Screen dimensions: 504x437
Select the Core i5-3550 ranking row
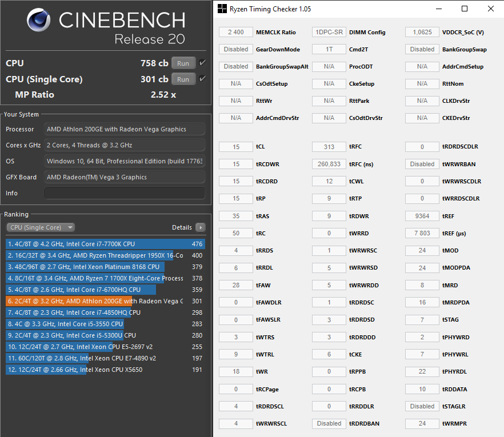click(x=105, y=324)
